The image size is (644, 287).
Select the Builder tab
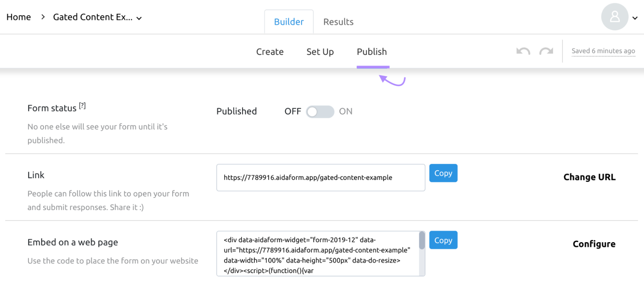point(289,22)
